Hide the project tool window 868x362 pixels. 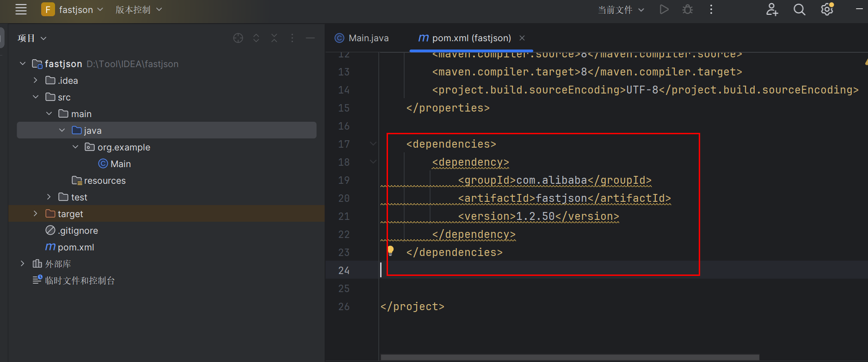(x=310, y=38)
